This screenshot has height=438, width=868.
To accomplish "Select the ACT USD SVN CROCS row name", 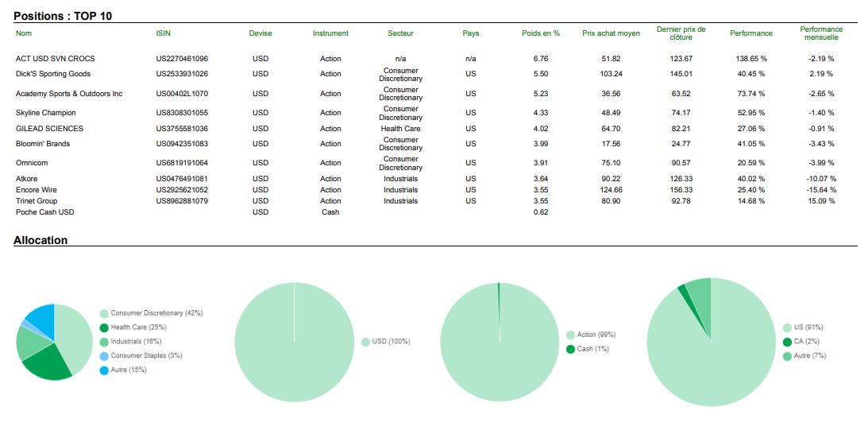I will point(56,59).
